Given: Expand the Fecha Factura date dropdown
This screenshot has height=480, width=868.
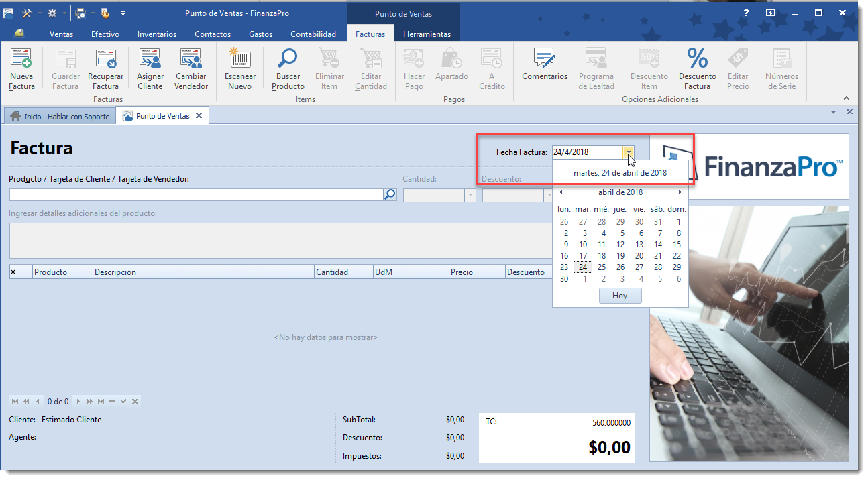Looking at the screenshot, I should 628,152.
